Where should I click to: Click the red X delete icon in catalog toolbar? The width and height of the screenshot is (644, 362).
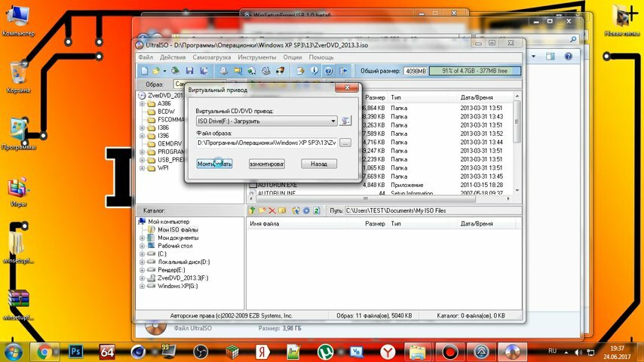click(x=272, y=210)
